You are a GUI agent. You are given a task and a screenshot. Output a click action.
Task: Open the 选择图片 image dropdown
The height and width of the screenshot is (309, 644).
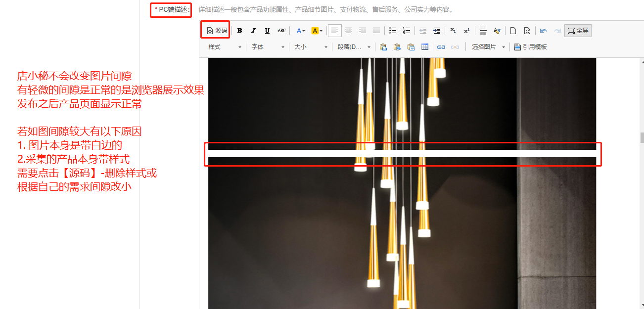[x=489, y=47]
